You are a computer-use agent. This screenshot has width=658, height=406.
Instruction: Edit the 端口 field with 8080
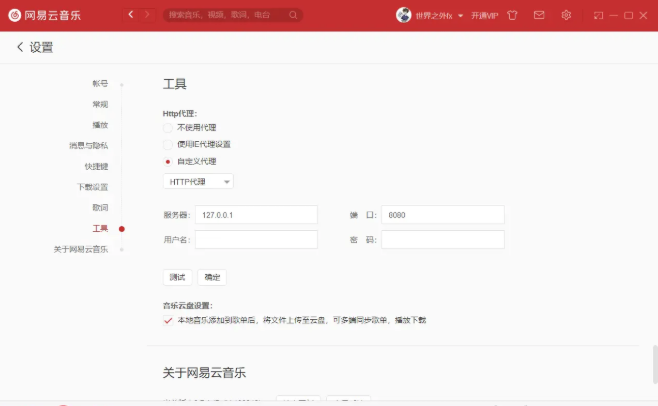tap(443, 215)
